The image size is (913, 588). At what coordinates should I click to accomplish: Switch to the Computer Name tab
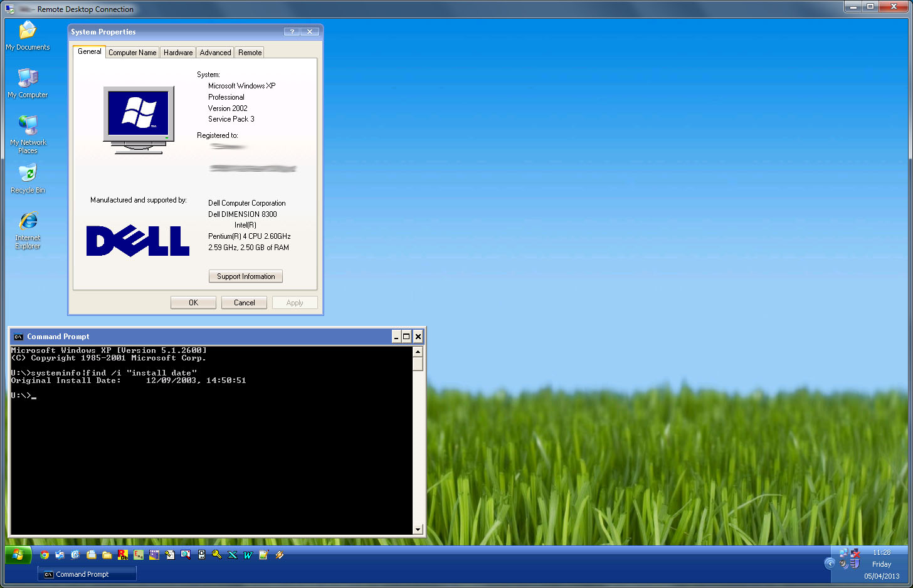coord(132,53)
